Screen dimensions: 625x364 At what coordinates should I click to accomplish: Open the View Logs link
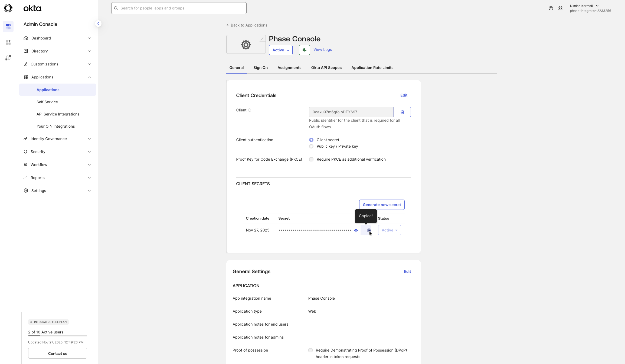323,49
